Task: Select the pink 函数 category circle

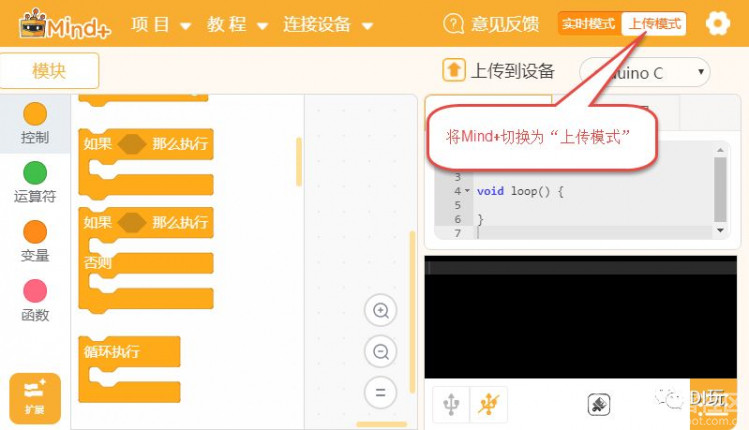Action: [35, 291]
